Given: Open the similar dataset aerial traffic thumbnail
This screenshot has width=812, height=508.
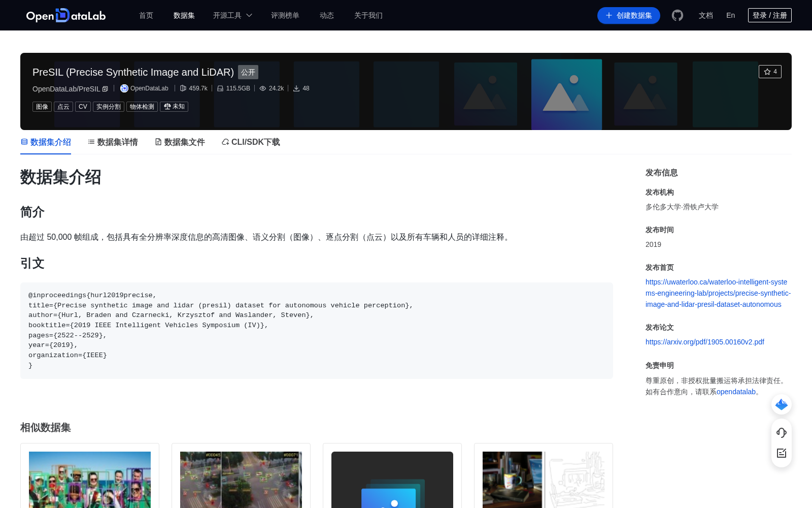Looking at the screenshot, I should (x=241, y=480).
